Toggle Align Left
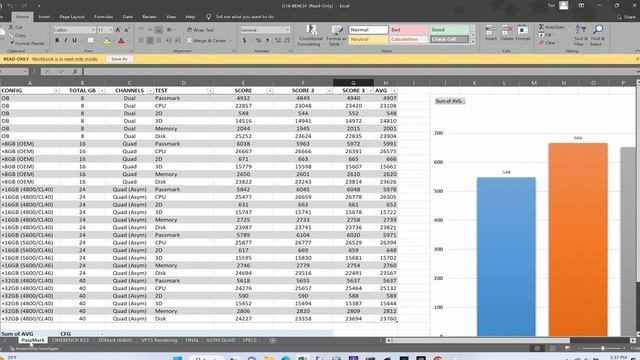 141,40
